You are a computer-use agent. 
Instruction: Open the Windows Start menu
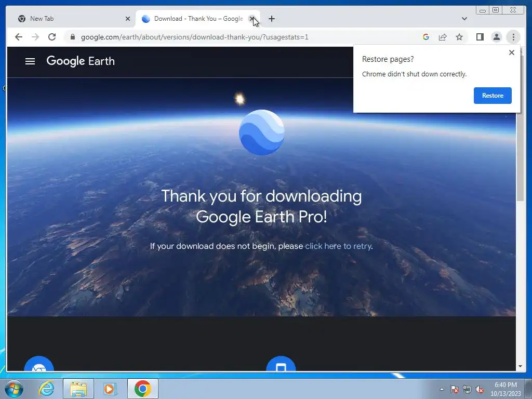(14, 389)
